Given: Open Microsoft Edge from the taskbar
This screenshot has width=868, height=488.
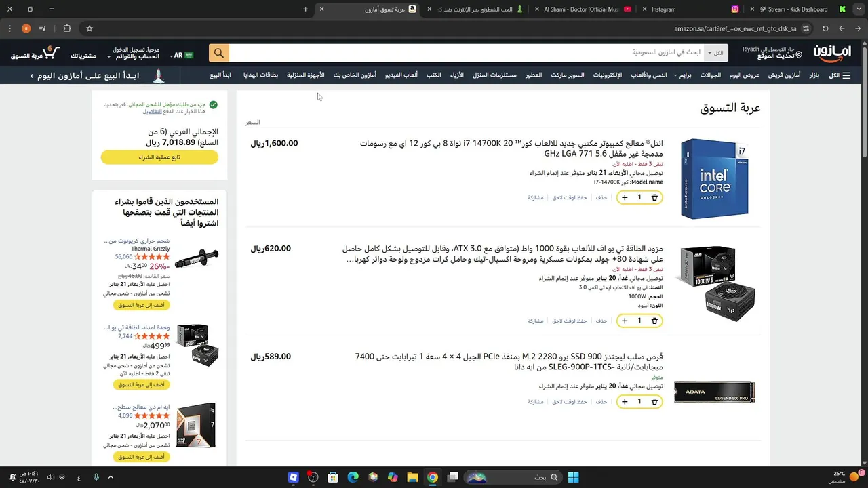Looking at the screenshot, I should tap(353, 477).
